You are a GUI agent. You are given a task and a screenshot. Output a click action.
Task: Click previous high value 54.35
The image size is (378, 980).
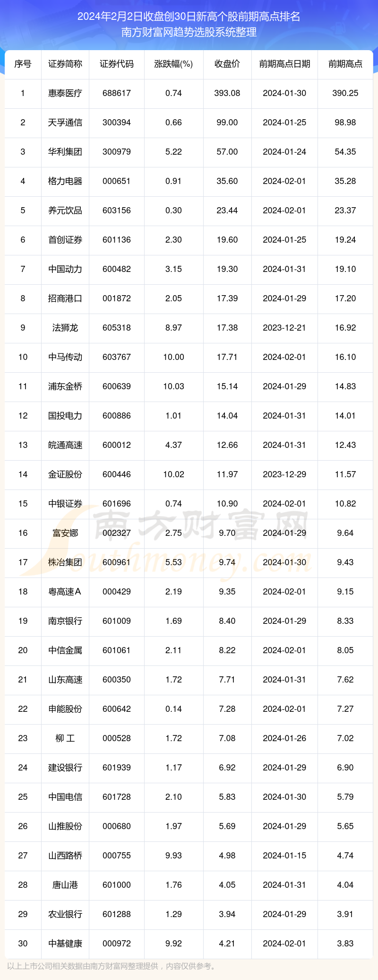tap(345, 152)
